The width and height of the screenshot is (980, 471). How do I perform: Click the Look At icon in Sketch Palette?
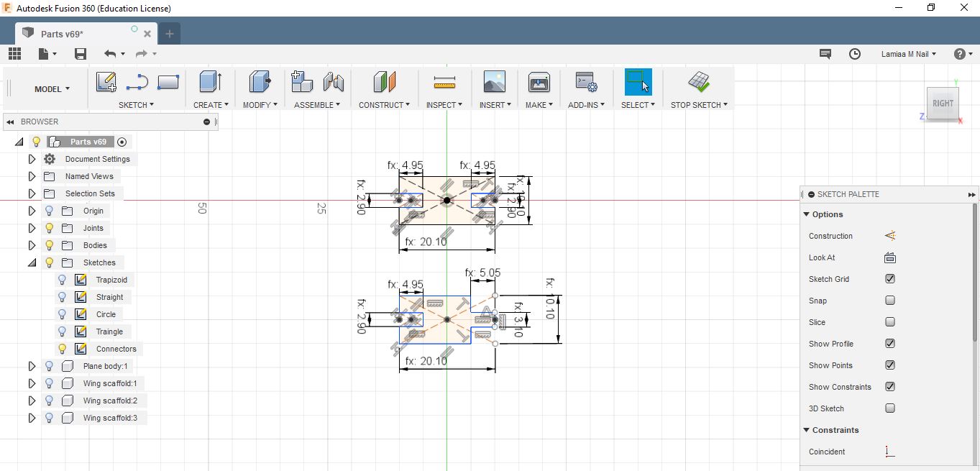(x=890, y=257)
